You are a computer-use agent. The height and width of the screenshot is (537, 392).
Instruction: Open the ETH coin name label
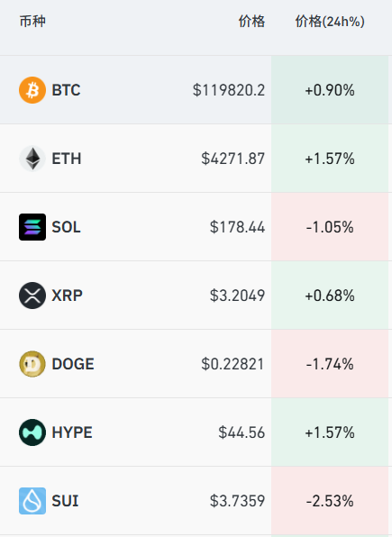[67, 159]
